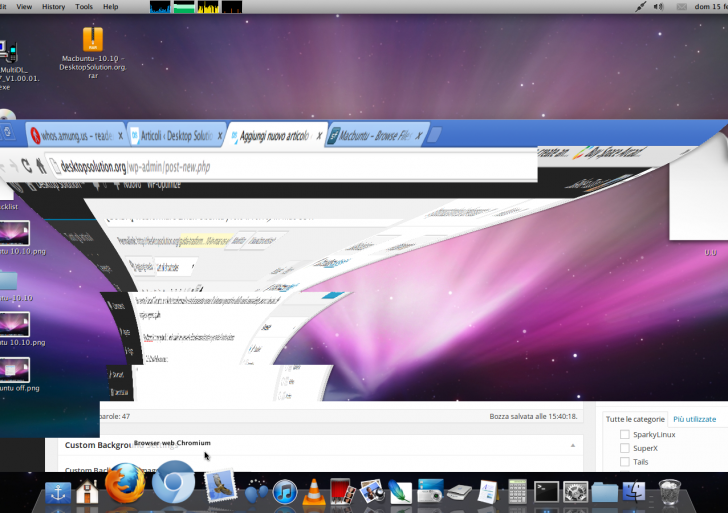Open the home folder dock icon
The height and width of the screenshot is (513, 728).
[x=87, y=492]
